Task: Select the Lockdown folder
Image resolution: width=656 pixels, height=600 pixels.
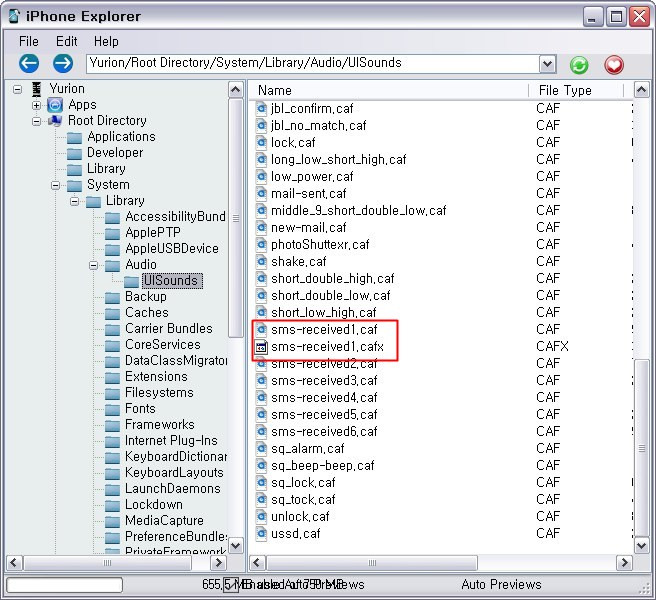Action: click(154, 505)
